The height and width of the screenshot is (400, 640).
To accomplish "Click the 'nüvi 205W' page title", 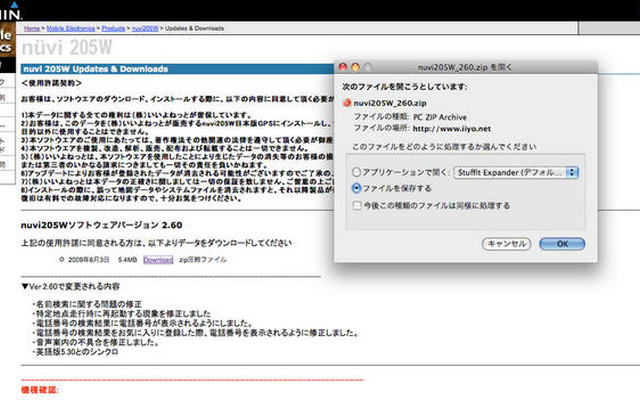I will coord(67,48).
